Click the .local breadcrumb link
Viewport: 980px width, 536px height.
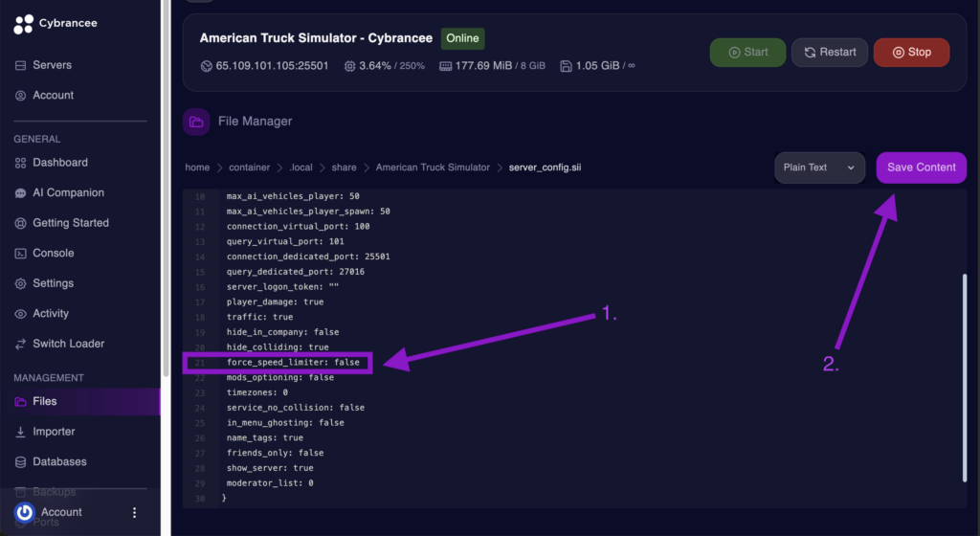(301, 167)
